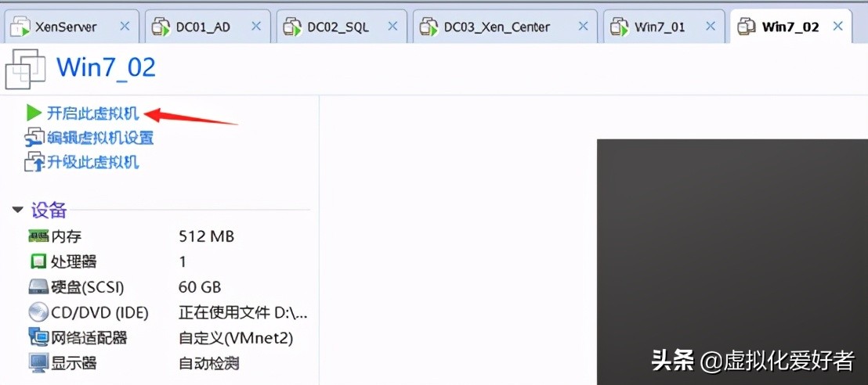Select the 网络适配器 device row
This screenshot has height=385, width=868.
pyautogui.click(x=168, y=337)
